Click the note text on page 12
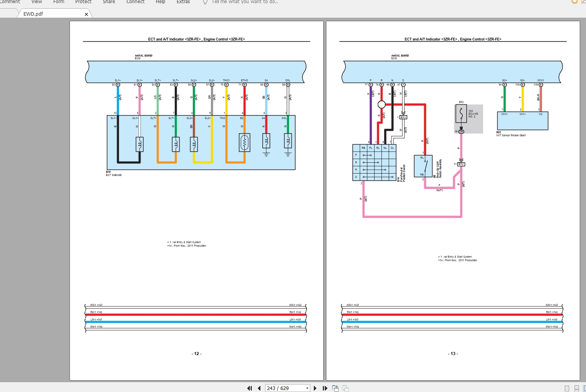 point(187,244)
